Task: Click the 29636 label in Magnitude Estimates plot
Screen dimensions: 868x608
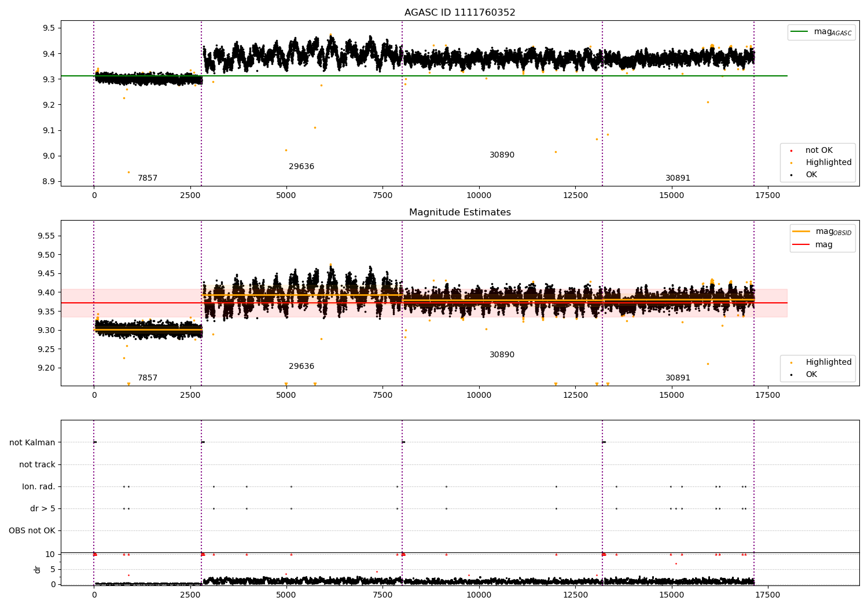Action: 301,367
